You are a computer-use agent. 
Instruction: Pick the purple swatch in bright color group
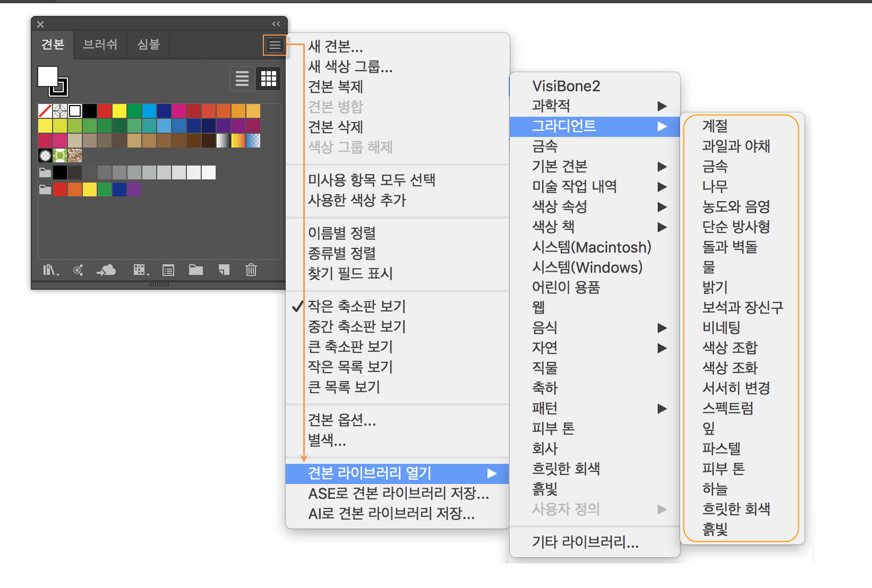coord(134,189)
